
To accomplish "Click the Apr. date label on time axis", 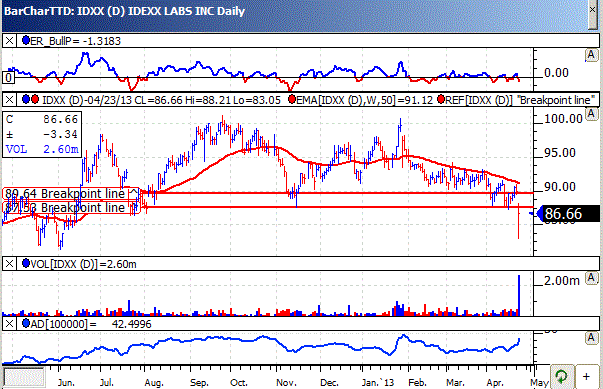I will (495, 382).
